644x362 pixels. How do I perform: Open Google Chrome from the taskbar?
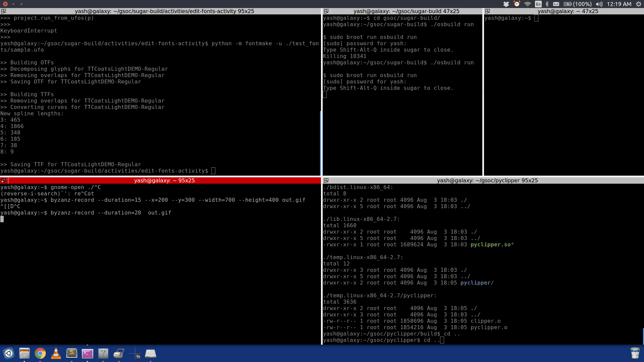tap(40, 353)
